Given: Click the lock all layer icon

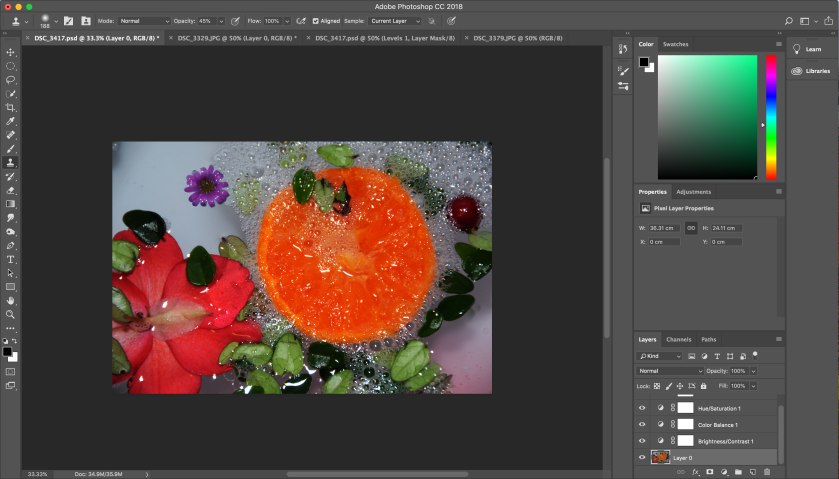Looking at the screenshot, I should (703, 386).
